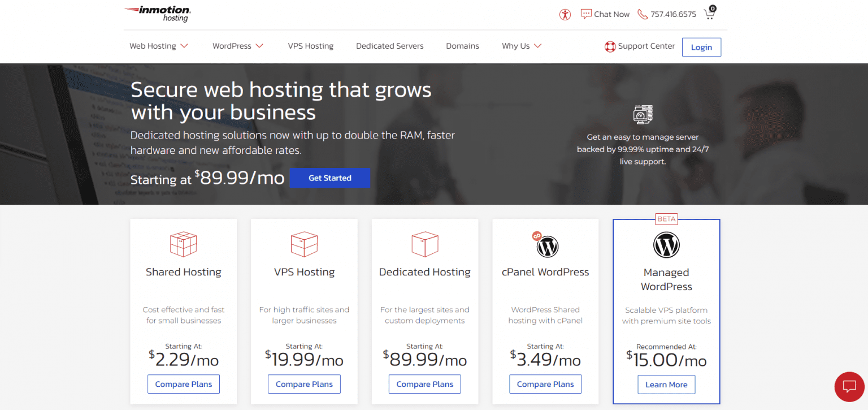Click the server illustration icon in hero banner
Viewport: 868px width, 410px height.
coord(643,114)
